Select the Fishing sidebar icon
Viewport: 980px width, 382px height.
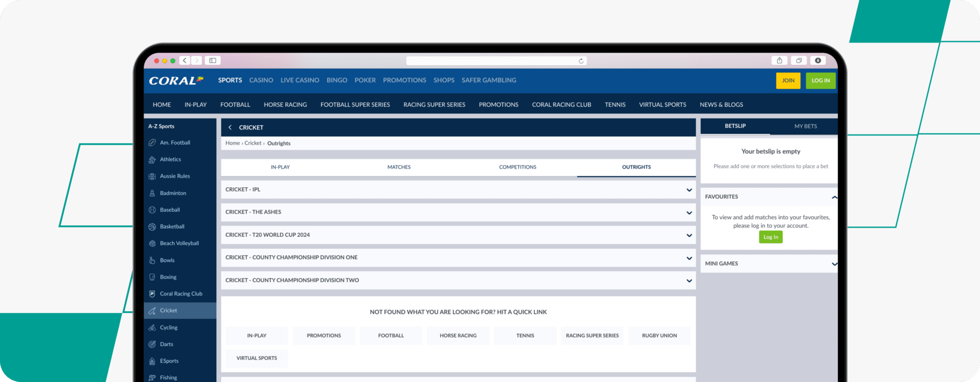[152, 378]
